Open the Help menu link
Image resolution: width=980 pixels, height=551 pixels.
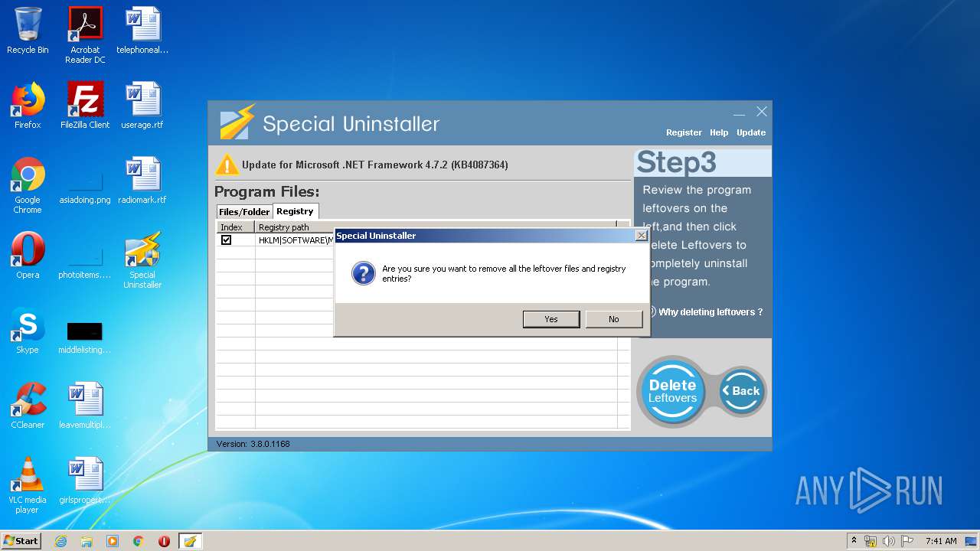coord(719,132)
